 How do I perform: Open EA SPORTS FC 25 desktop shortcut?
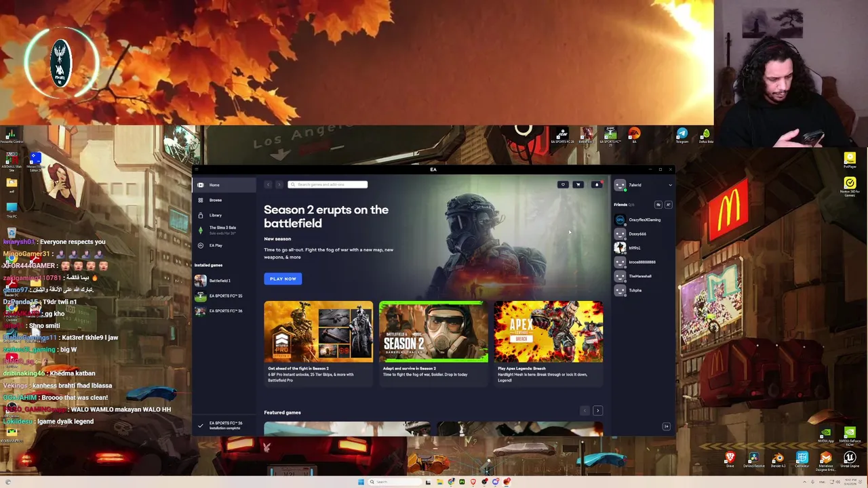click(610, 136)
